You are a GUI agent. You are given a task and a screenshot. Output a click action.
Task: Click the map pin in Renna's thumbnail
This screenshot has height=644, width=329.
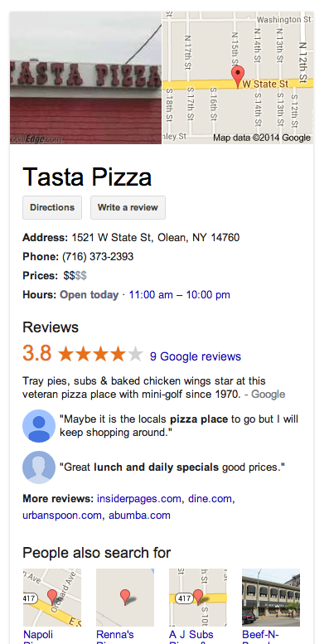click(125, 597)
